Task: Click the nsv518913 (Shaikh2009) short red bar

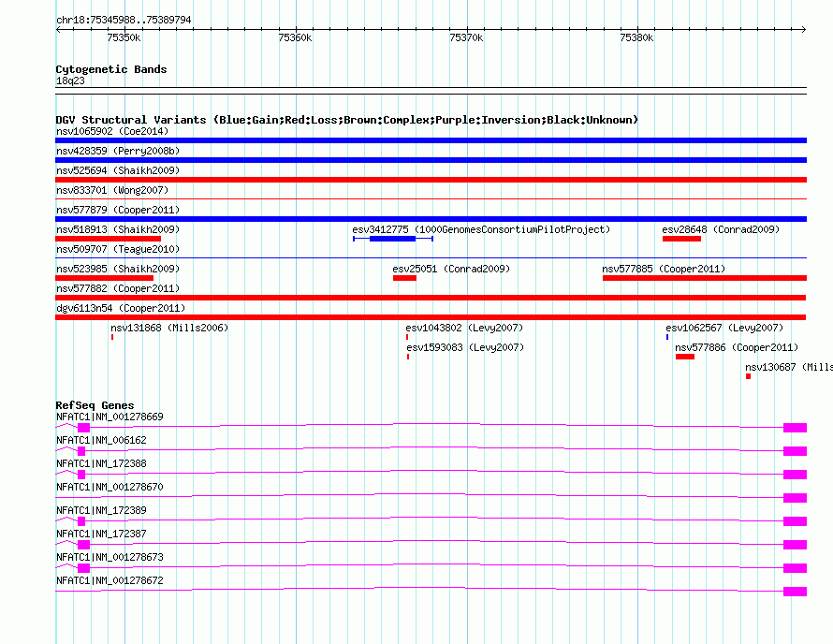Action: [108, 239]
